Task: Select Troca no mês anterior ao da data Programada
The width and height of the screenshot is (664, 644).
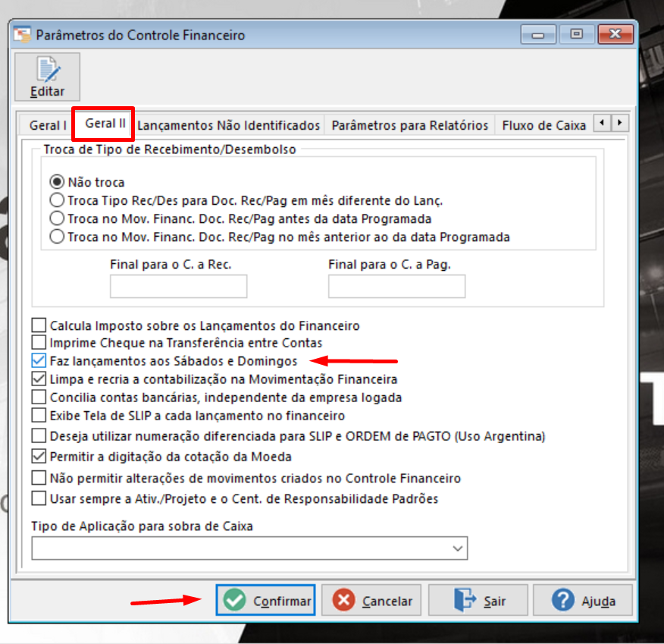Action: pos(57,237)
